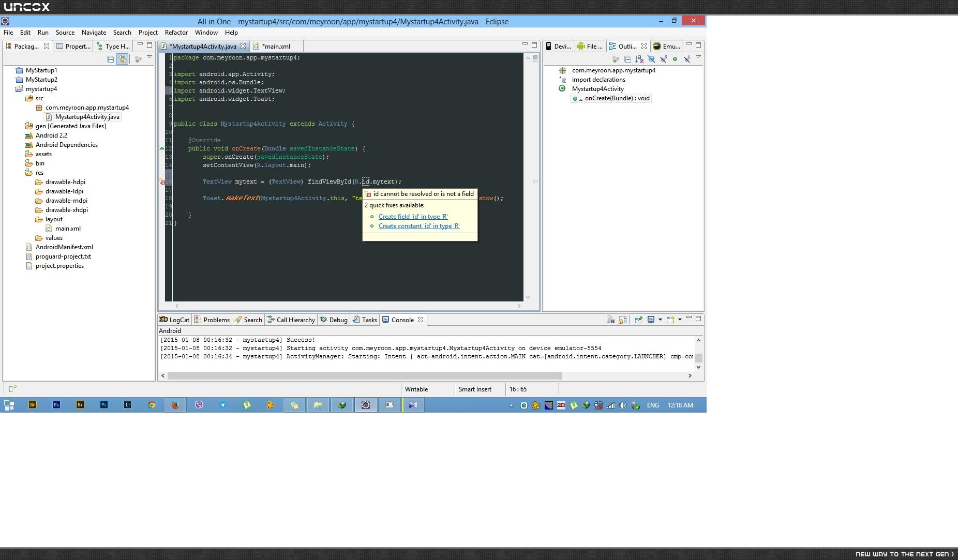Select Mystartup4Activity.java in Package Explorer
Screen dimensions: 958x560
click(87, 117)
